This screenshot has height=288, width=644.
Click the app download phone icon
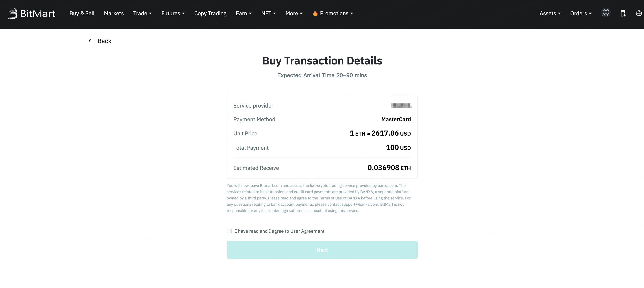click(623, 14)
